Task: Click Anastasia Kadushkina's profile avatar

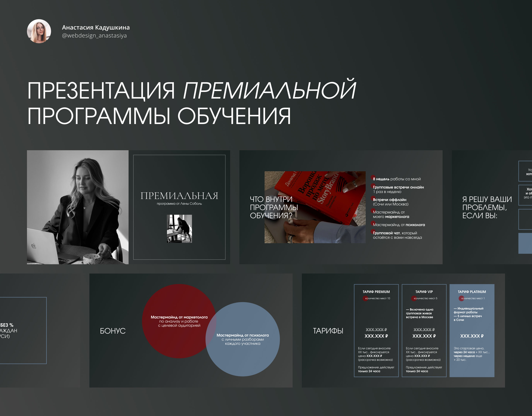Action: [x=39, y=31]
